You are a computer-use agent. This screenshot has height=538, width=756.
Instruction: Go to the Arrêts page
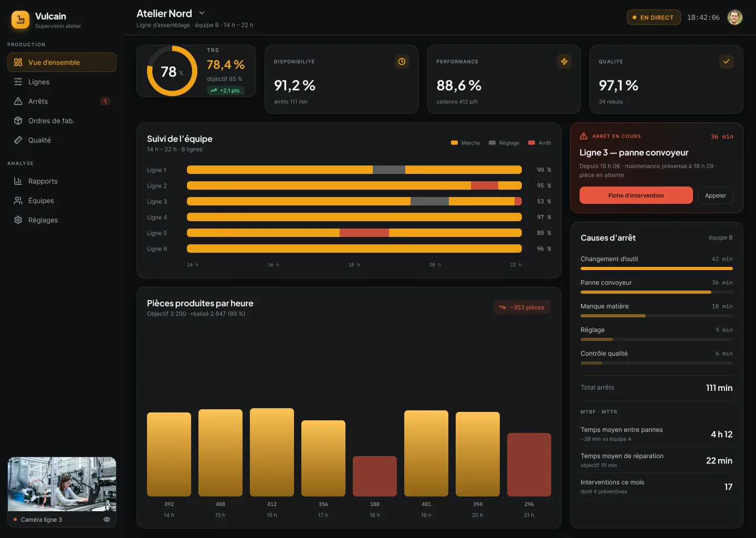click(62, 101)
